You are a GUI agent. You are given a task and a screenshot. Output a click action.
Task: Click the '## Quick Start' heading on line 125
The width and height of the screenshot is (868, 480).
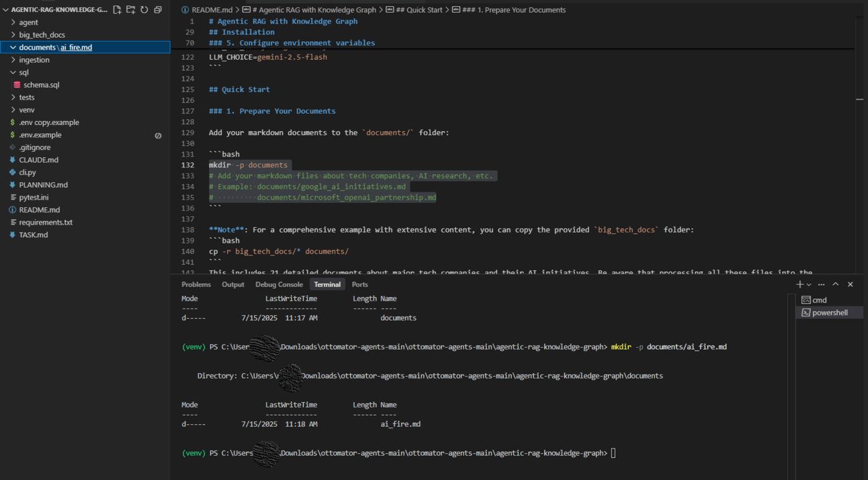pos(239,89)
